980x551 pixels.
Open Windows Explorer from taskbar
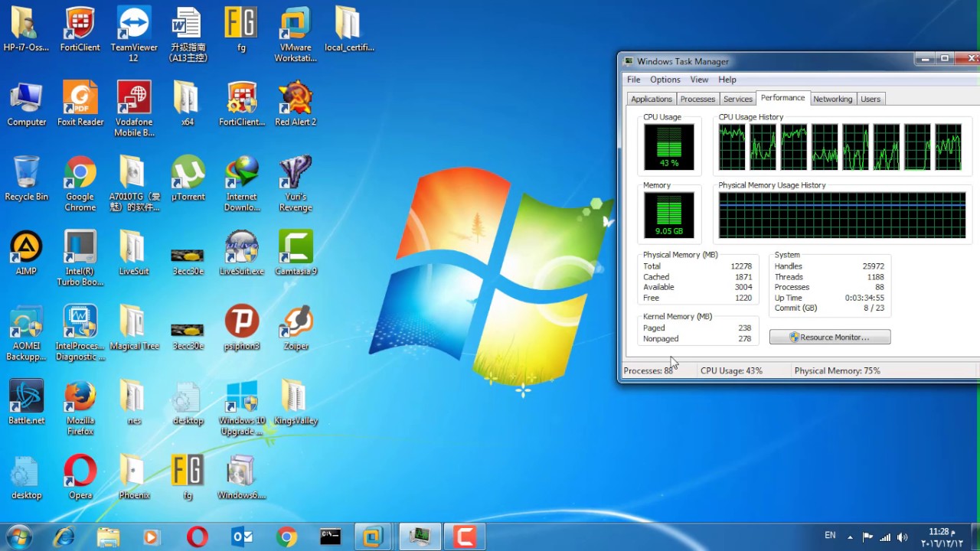coord(108,537)
